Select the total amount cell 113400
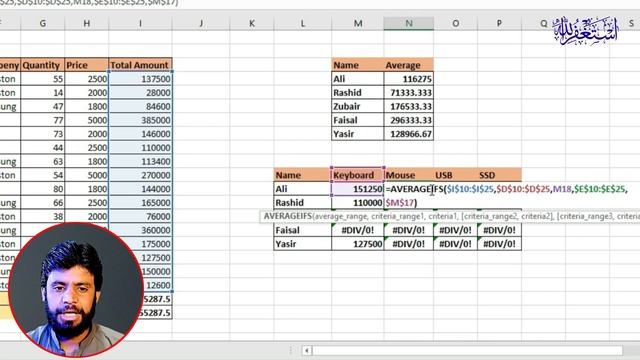 click(x=140, y=161)
